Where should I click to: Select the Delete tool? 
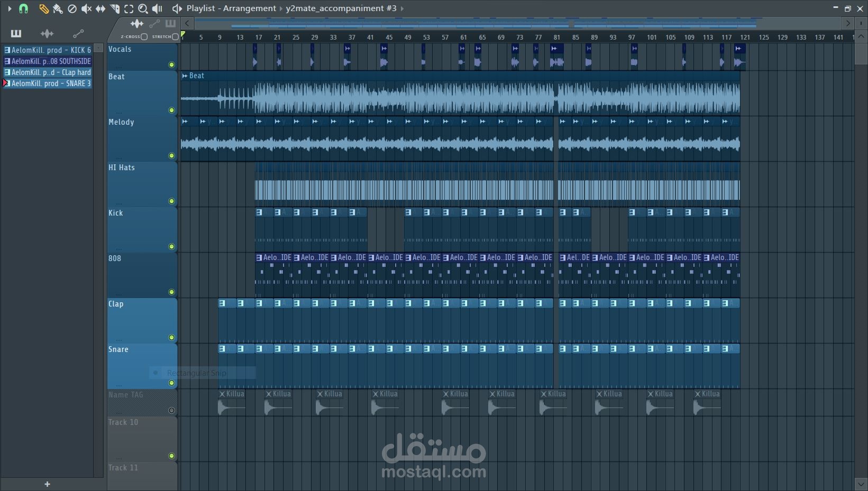[x=72, y=8]
